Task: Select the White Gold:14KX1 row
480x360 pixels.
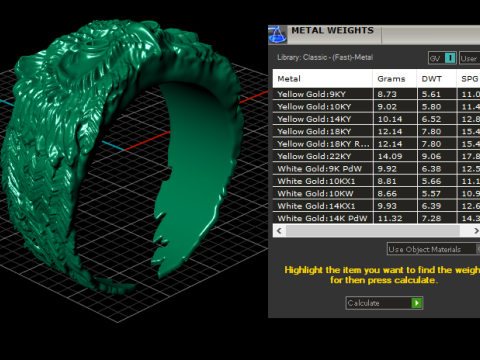Action: click(x=376, y=206)
